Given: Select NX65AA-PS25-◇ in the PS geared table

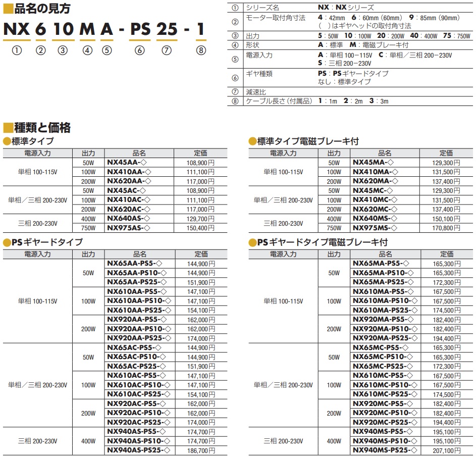Looking at the screenshot, I should tap(137, 282).
